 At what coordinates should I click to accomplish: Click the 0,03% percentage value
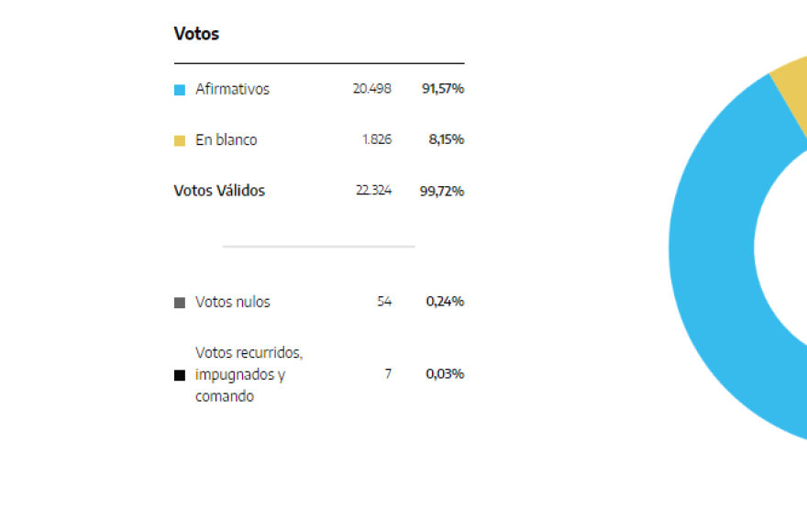[x=445, y=373]
